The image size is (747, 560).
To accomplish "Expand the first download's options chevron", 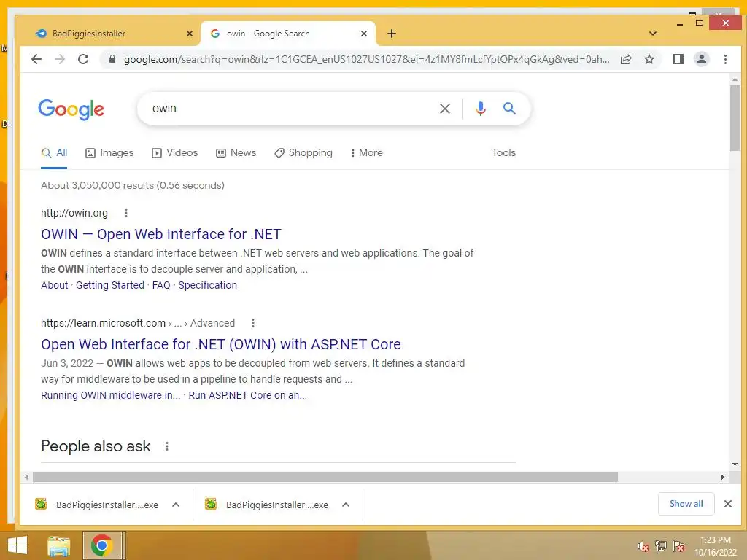I will pyautogui.click(x=176, y=505).
